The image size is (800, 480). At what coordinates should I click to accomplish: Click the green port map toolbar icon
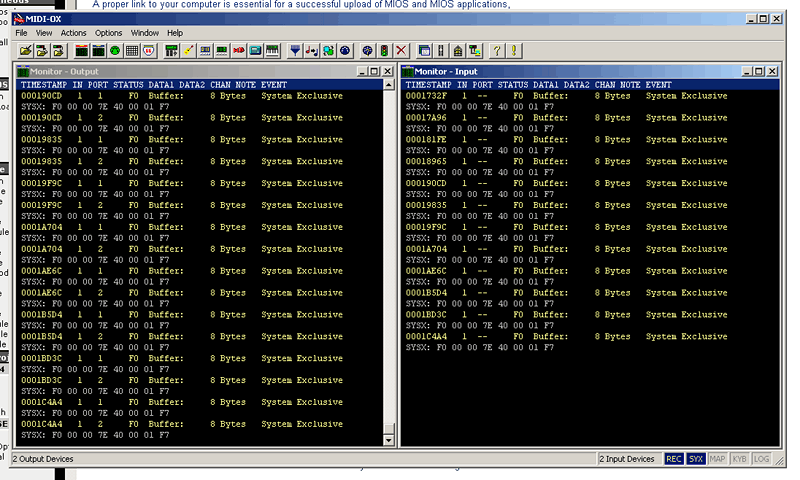point(171,50)
